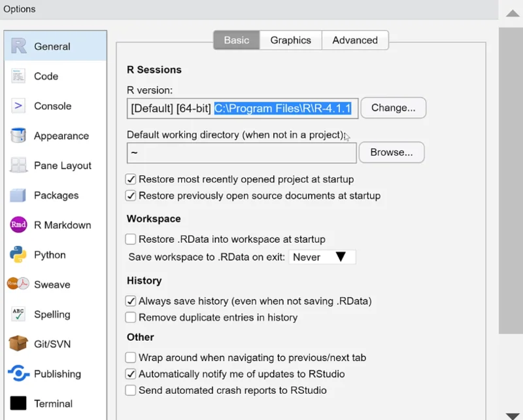Select the Publishing label in sidebar

[58, 374]
